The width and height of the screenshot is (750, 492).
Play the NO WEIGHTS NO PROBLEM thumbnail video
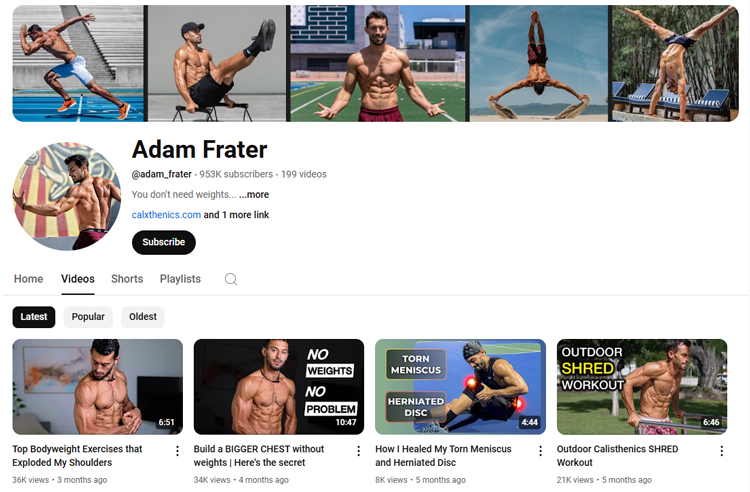click(279, 387)
